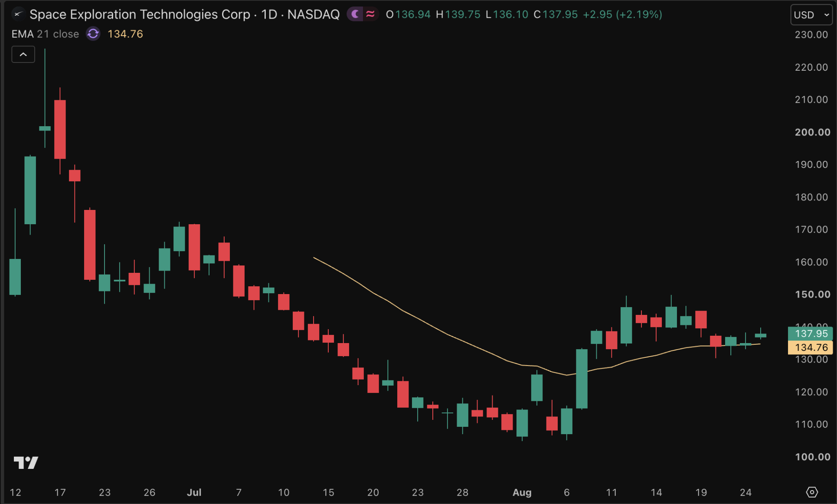The width and height of the screenshot is (837, 504).
Task: Click the pink wavy-lines icon in header
Action: [x=370, y=14]
